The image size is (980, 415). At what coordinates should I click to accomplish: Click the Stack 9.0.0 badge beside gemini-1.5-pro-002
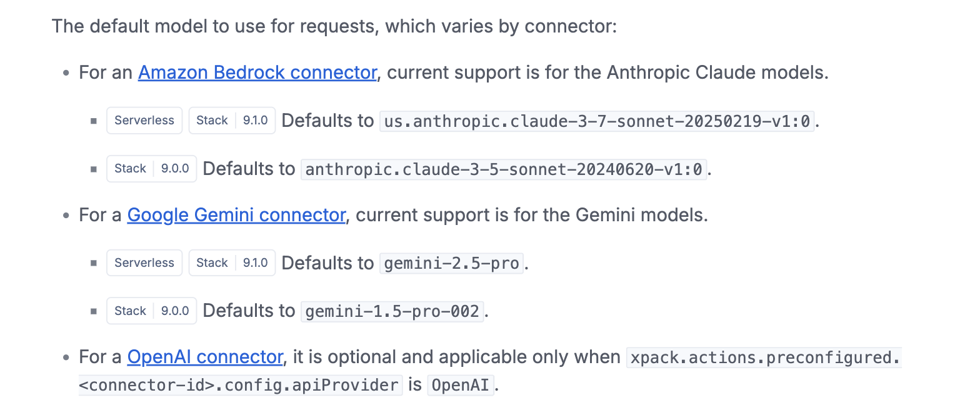pos(151,311)
